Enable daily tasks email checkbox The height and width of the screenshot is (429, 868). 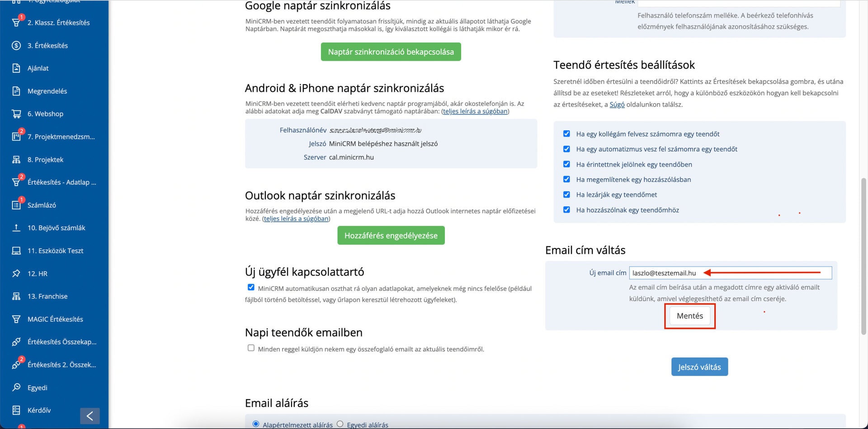(x=251, y=348)
